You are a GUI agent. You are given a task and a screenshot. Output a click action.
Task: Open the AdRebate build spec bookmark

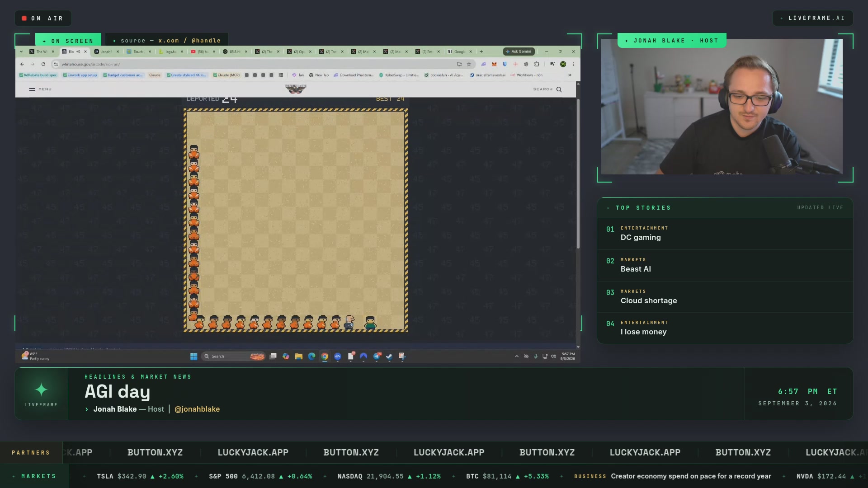coord(38,75)
